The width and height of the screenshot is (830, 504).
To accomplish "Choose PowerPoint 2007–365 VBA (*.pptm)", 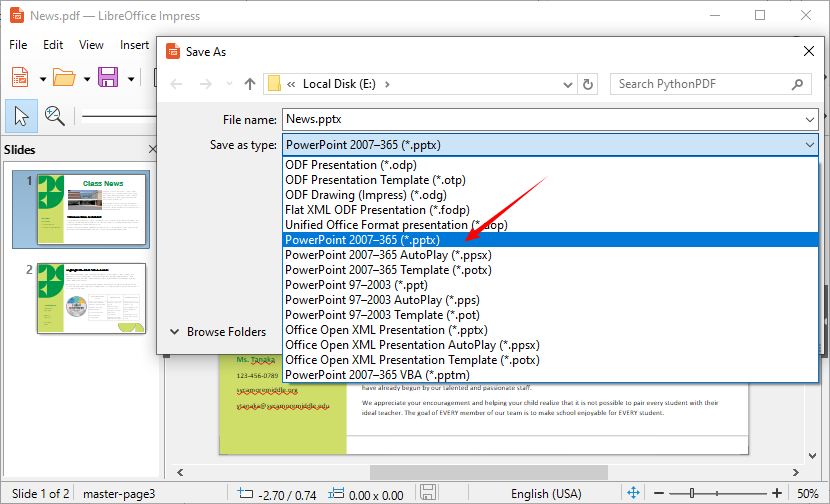I will coord(551,375).
